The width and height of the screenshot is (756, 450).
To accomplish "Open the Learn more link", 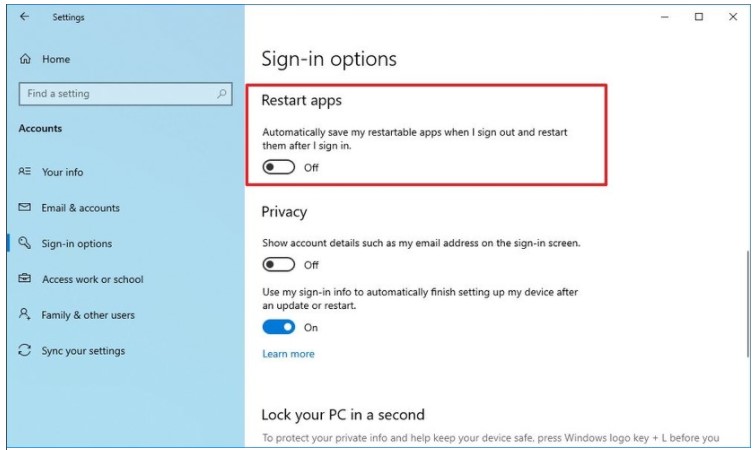I will coord(288,354).
